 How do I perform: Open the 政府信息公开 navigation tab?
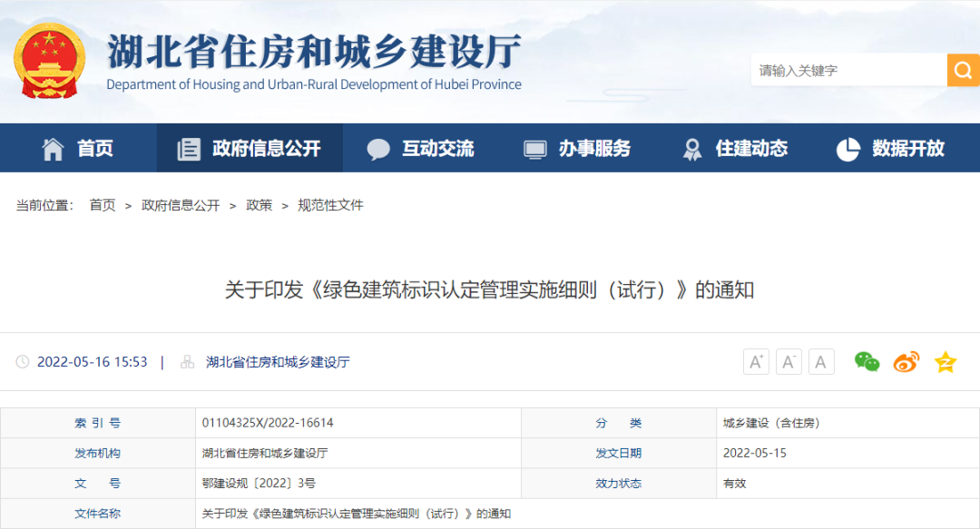(x=250, y=149)
